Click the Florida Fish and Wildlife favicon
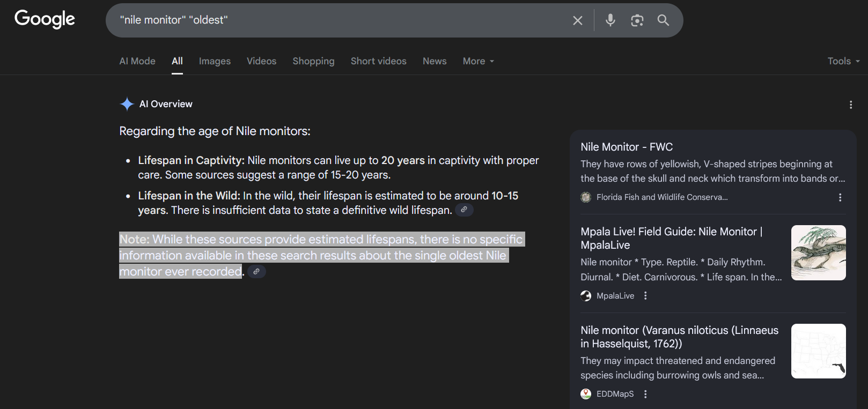The width and height of the screenshot is (868, 409). 586,197
